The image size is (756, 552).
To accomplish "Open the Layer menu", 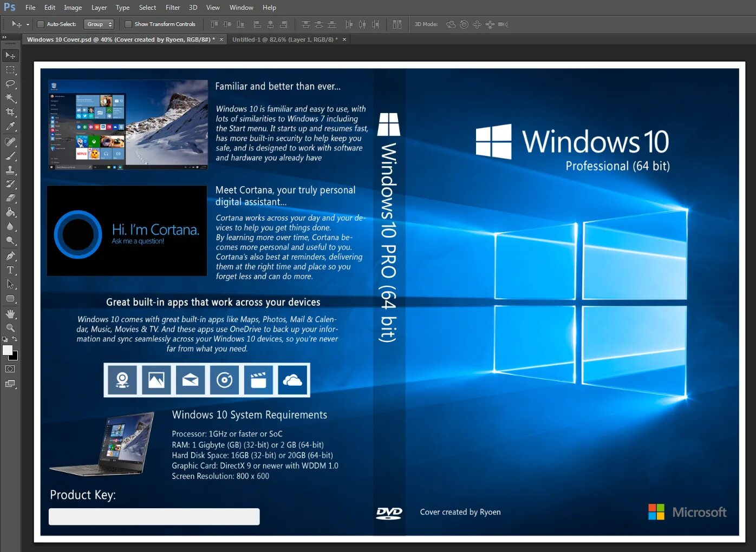I will point(99,8).
